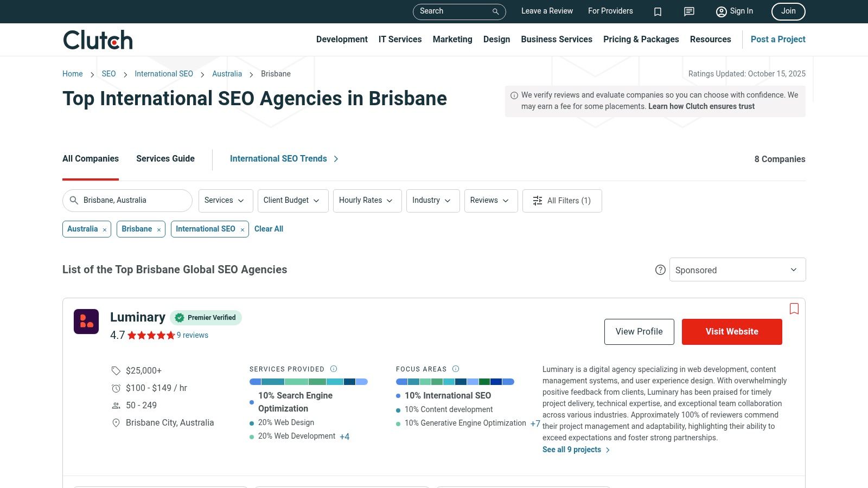Click the Services Provided color bar
This screenshot has height=488, width=868.
pyautogui.click(x=308, y=382)
